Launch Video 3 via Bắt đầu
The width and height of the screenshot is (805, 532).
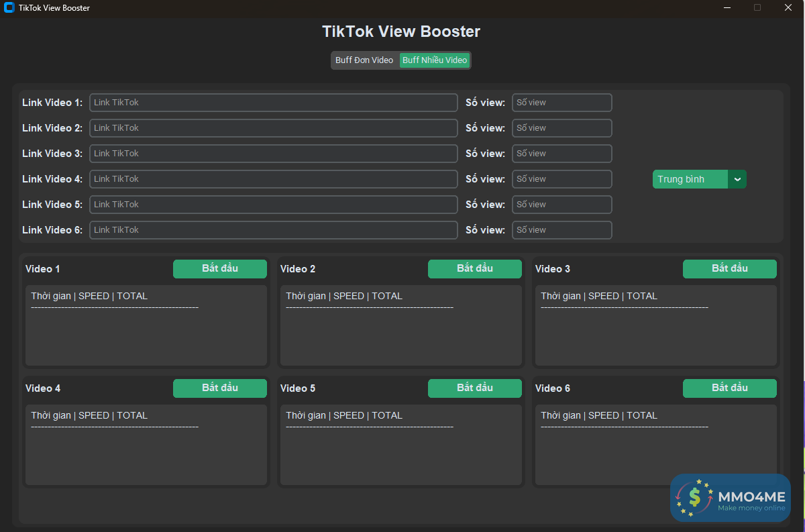coord(730,269)
